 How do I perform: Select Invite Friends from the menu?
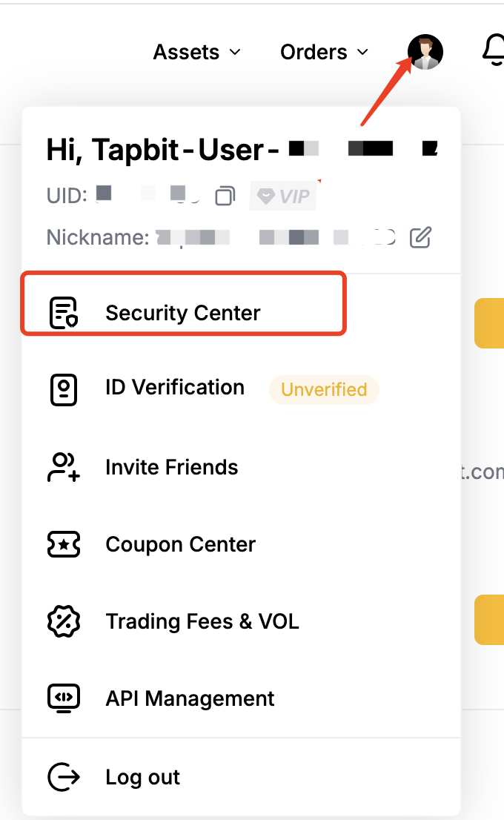coord(172,468)
